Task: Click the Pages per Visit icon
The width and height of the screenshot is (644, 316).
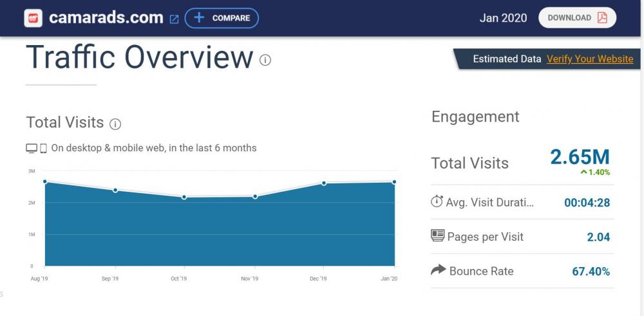Action: (x=438, y=236)
